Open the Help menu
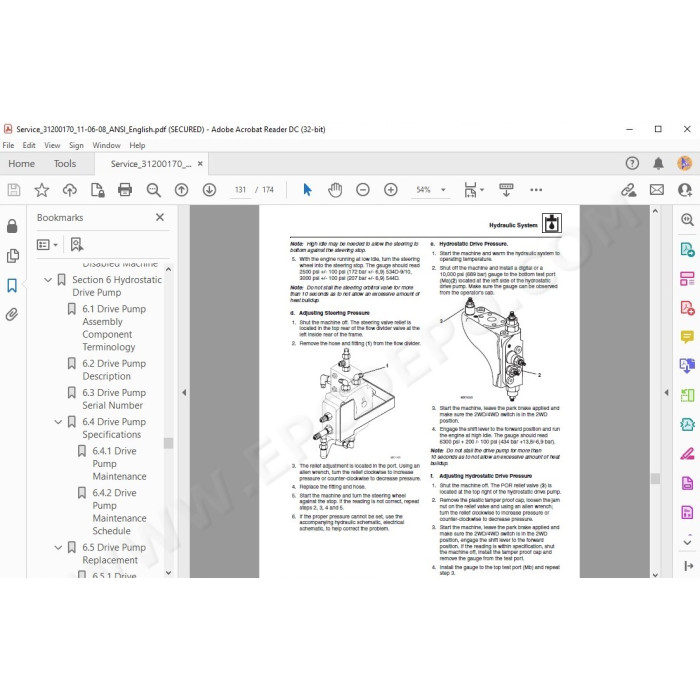Image resolution: width=700 pixels, height=700 pixels. pyautogui.click(x=137, y=146)
